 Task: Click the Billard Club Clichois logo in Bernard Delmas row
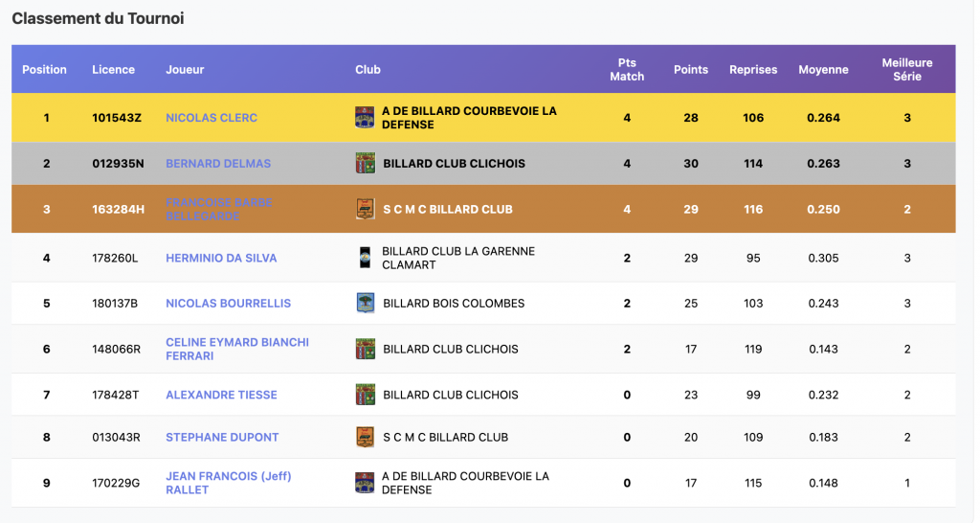click(365, 163)
